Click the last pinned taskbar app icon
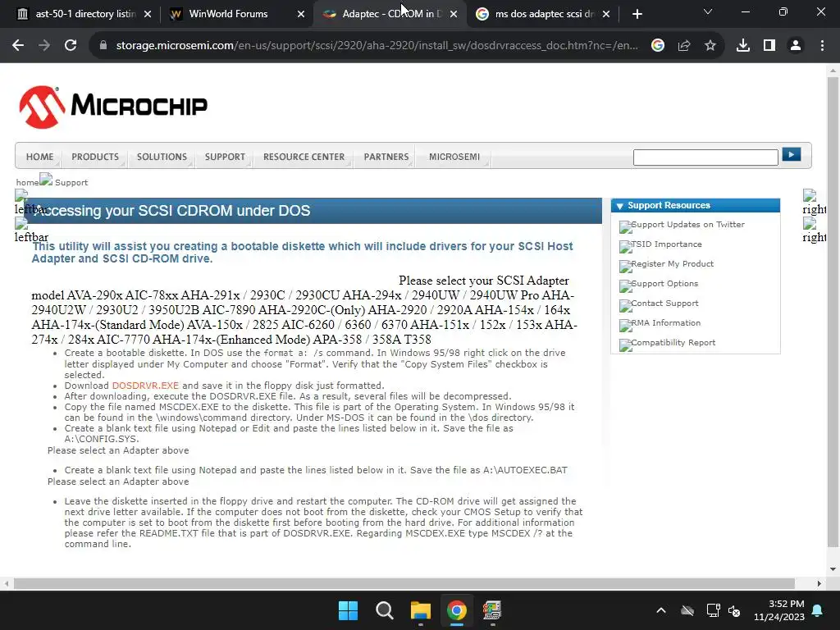The height and width of the screenshot is (630, 840). pyautogui.click(x=492, y=610)
